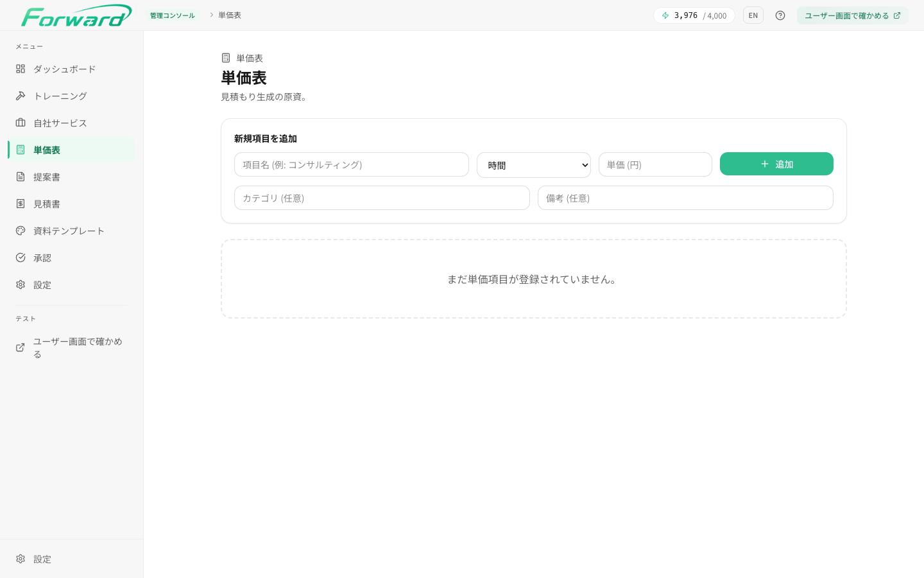Click the check-circle icon beside 承認
The height and width of the screenshot is (578, 924).
[x=21, y=258]
